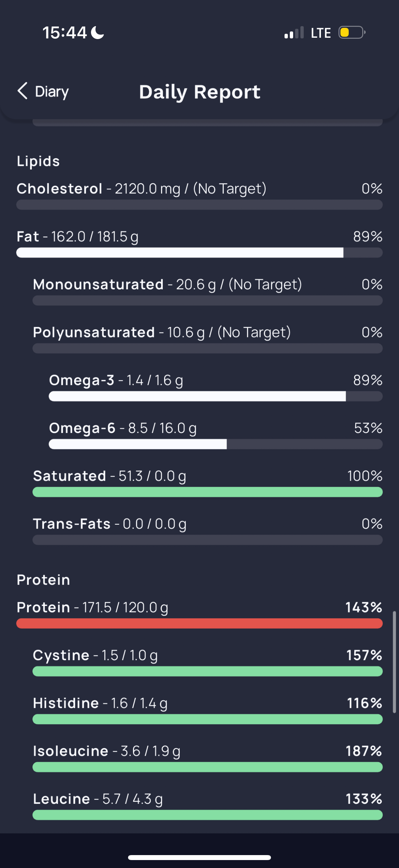Tap the Omega-6 progress bar
Image resolution: width=399 pixels, height=868 pixels.
coord(215,444)
